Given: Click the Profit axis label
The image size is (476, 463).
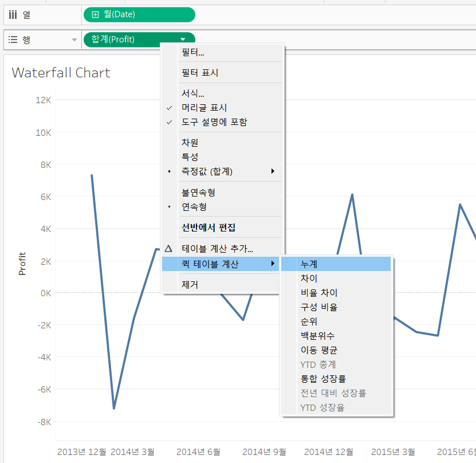Looking at the screenshot, I should (22, 264).
